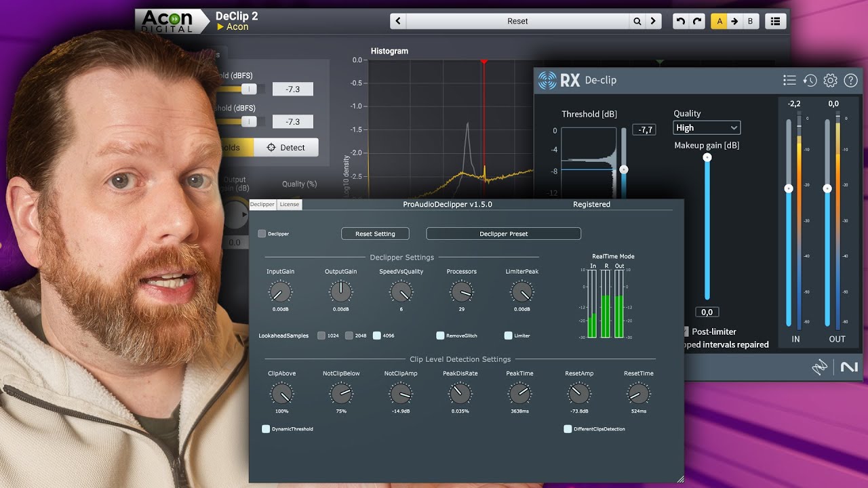Image resolution: width=868 pixels, height=488 pixels.
Task: Select A setting in DeClip 2
Action: tap(719, 21)
